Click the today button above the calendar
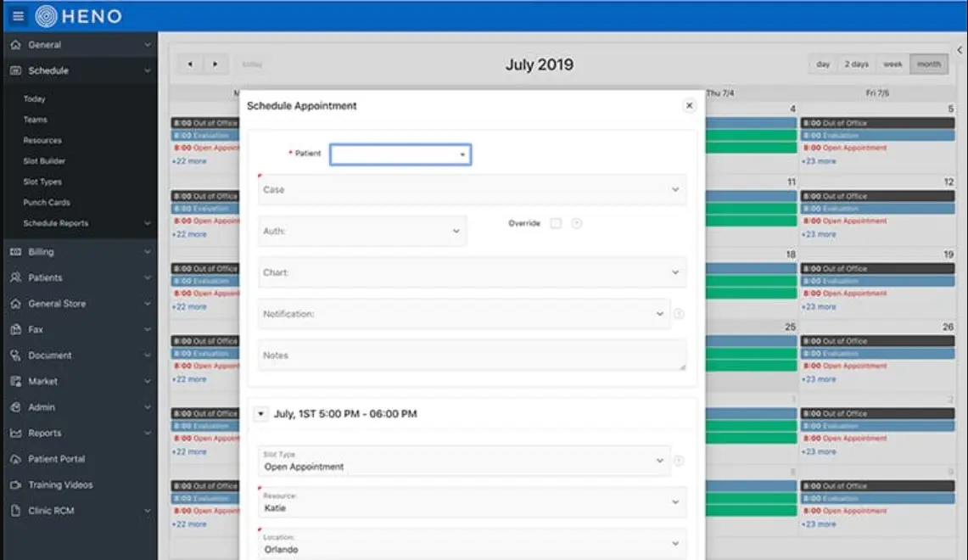The height and width of the screenshot is (560, 968). [252, 64]
